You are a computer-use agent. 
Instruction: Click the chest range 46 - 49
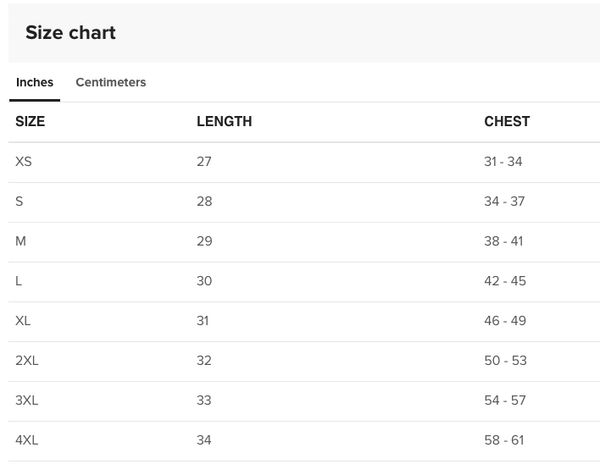coord(505,321)
